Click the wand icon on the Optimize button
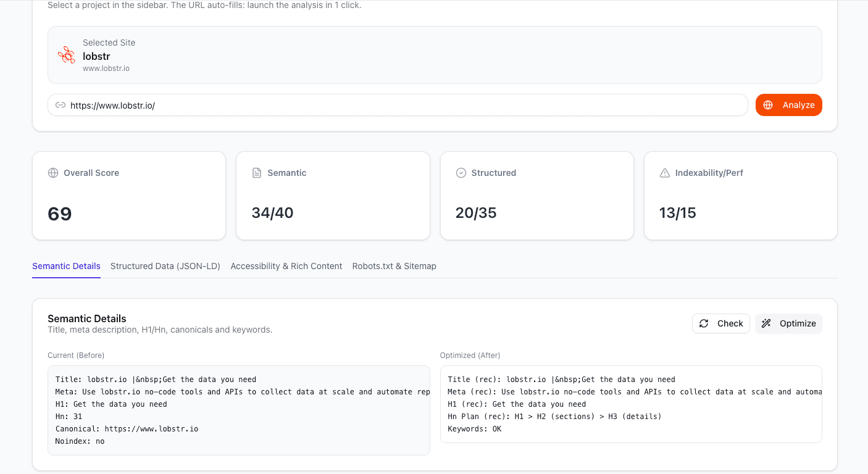The image size is (868, 474). pos(766,323)
